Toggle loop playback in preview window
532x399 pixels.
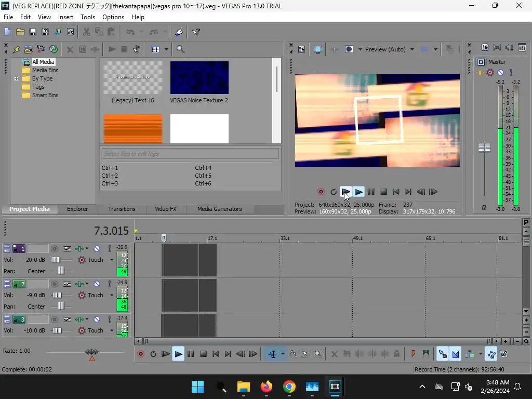334,192
